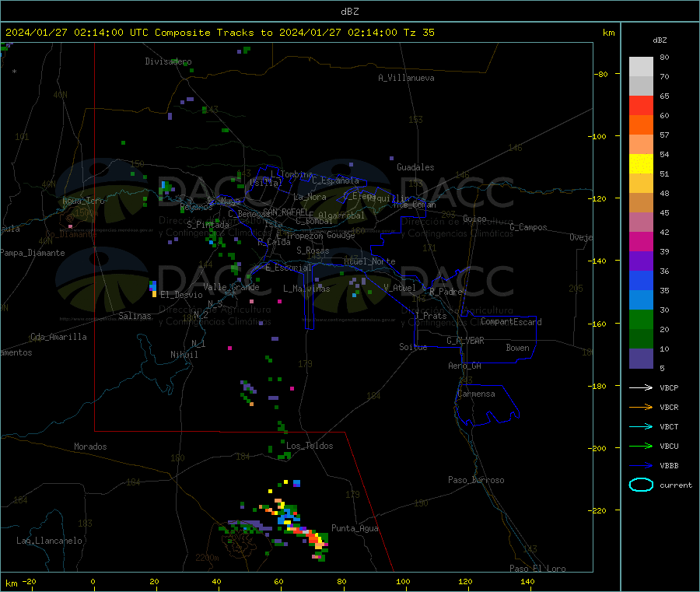Click the 'Los_Toldos' map label
The height and width of the screenshot is (592, 700).
pyautogui.click(x=310, y=446)
